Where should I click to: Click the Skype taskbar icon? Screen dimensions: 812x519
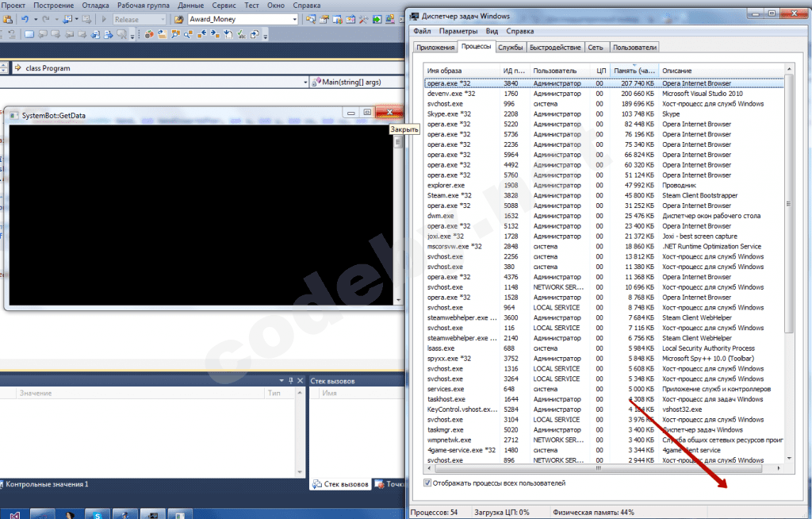coord(98,515)
